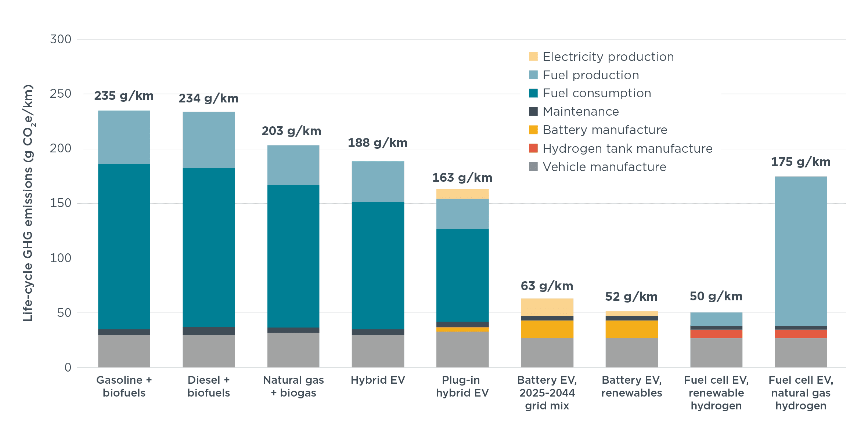Image resolution: width=868 pixels, height=434 pixels.
Task: Click the Life-cycle GHG emissions axis title
Action: [28, 203]
